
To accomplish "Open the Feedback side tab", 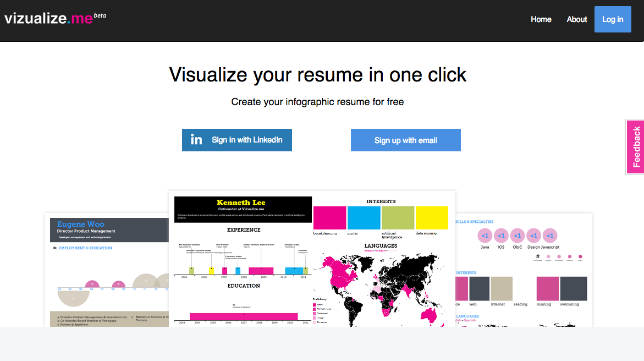I will tap(636, 147).
